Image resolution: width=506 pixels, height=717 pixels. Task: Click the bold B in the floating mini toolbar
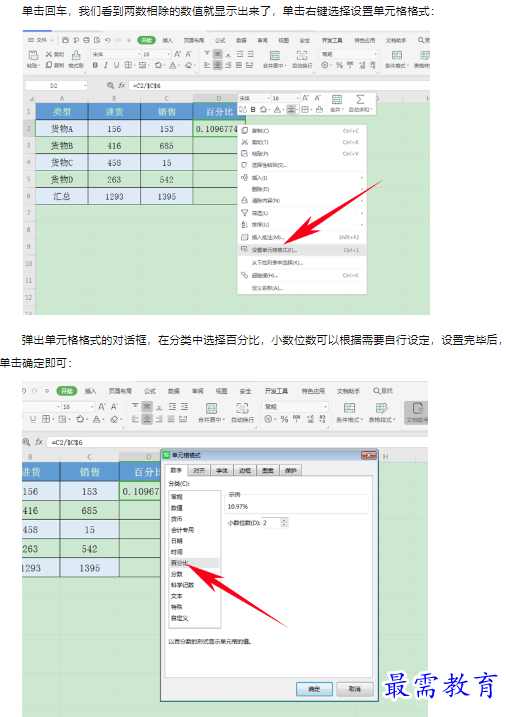click(253, 110)
